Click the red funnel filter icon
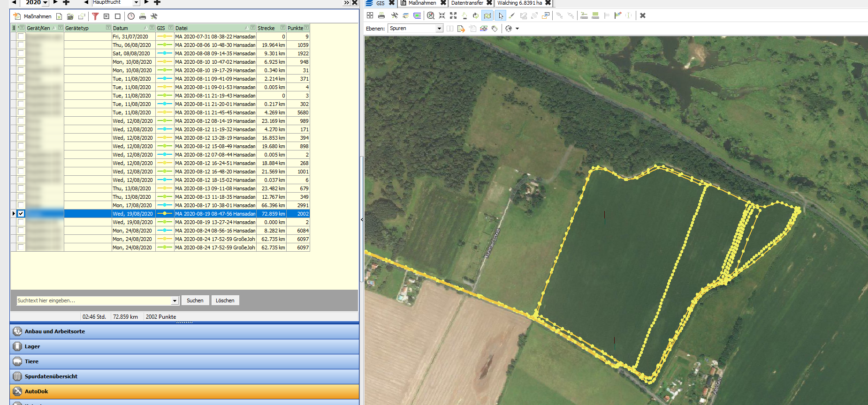Screen dimensions: 868x405 click(x=95, y=16)
